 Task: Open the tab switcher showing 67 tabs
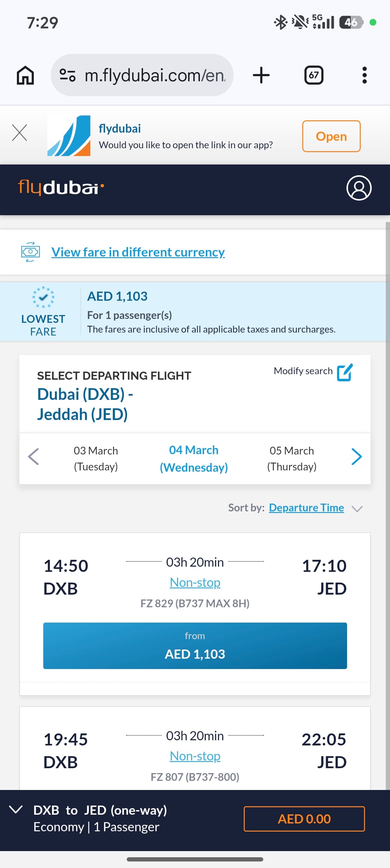coord(314,75)
